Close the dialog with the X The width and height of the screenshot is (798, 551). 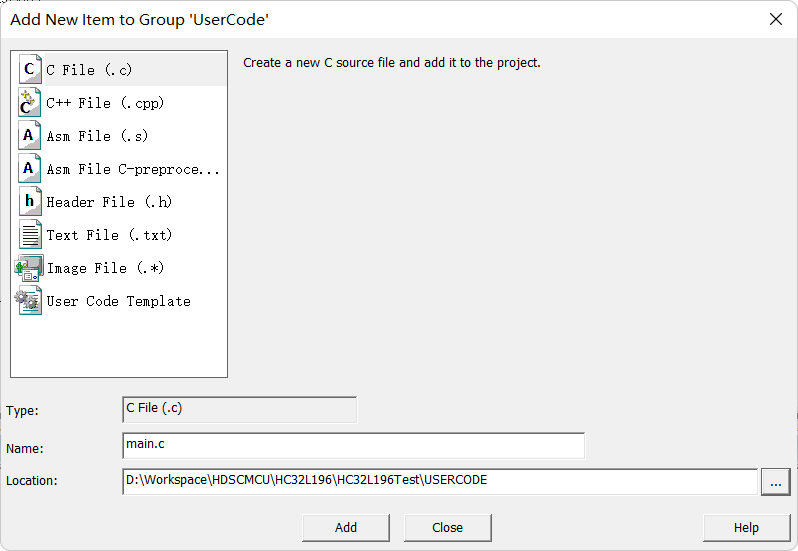click(x=776, y=19)
